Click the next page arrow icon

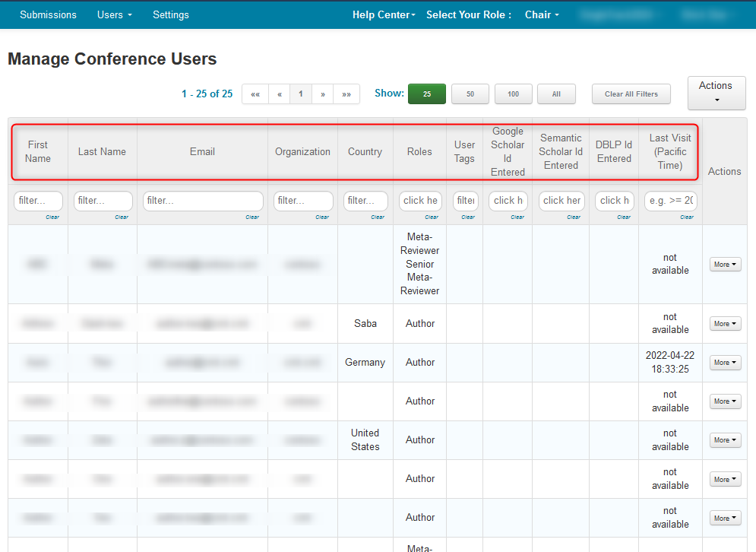[322, 94]
